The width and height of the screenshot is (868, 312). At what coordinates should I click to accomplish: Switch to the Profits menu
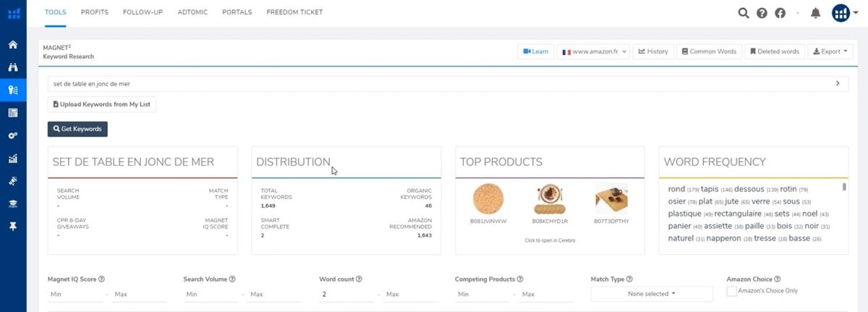click(94, 12)
